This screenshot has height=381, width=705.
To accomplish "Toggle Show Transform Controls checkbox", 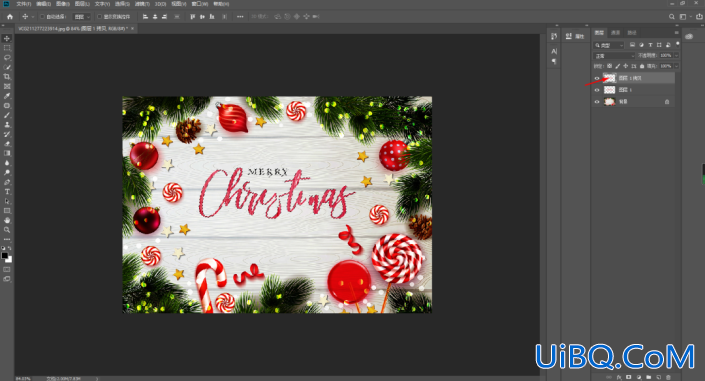I will [x=99, y=17].
